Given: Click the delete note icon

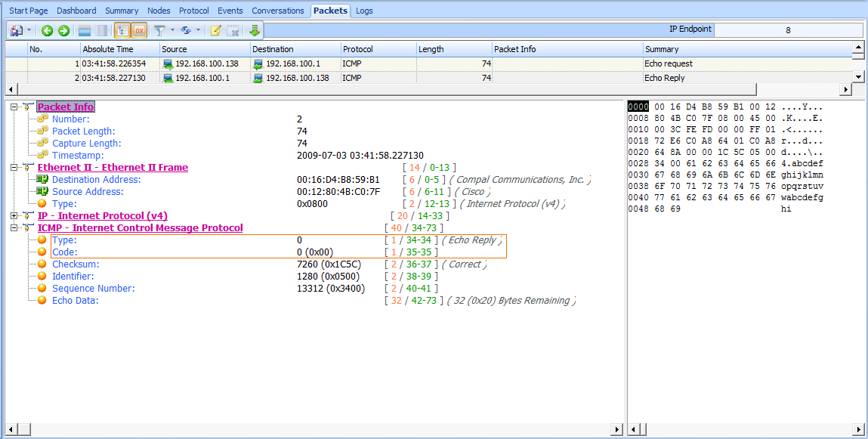Looking at the screenshot, I should point(234,30).
